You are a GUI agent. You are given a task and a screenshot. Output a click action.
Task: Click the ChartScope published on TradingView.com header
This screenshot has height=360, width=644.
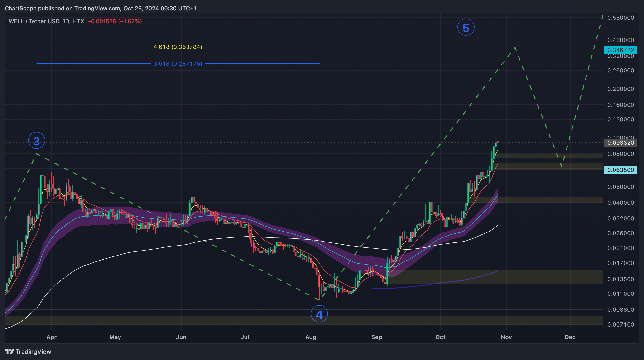click(x=101, y=9)
